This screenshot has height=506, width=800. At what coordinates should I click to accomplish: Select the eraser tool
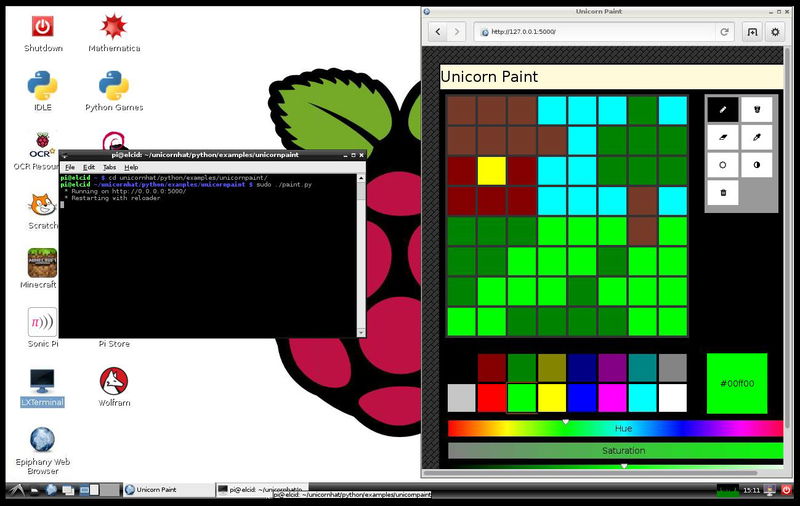[x=723, y=137]
